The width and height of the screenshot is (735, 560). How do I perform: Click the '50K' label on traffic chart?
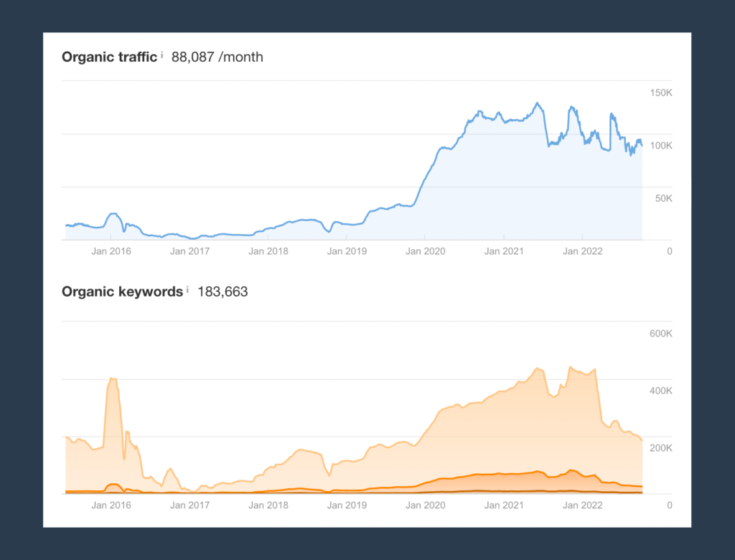tap(664, 198)
